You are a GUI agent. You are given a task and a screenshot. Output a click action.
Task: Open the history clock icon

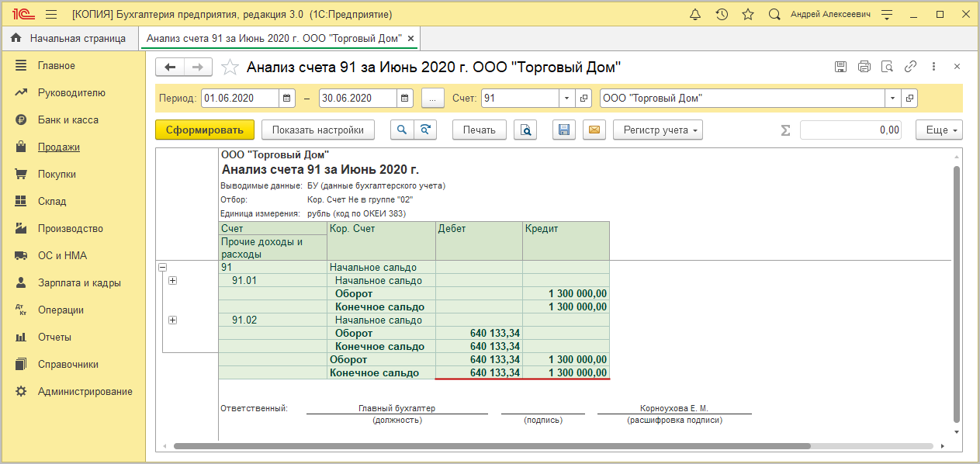722,15
